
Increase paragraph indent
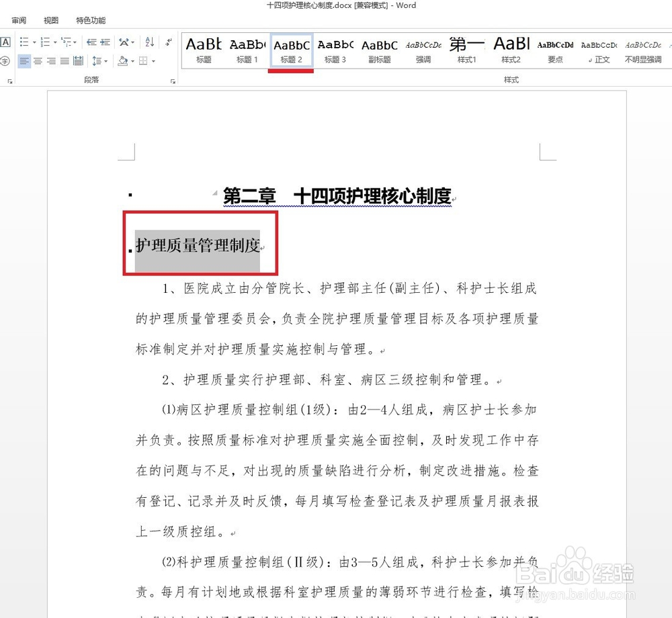(x=105, y=42)
